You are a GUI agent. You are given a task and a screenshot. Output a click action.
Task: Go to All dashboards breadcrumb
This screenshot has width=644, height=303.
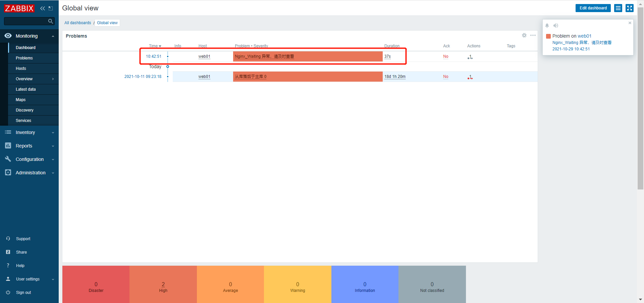tap(78, 23)
